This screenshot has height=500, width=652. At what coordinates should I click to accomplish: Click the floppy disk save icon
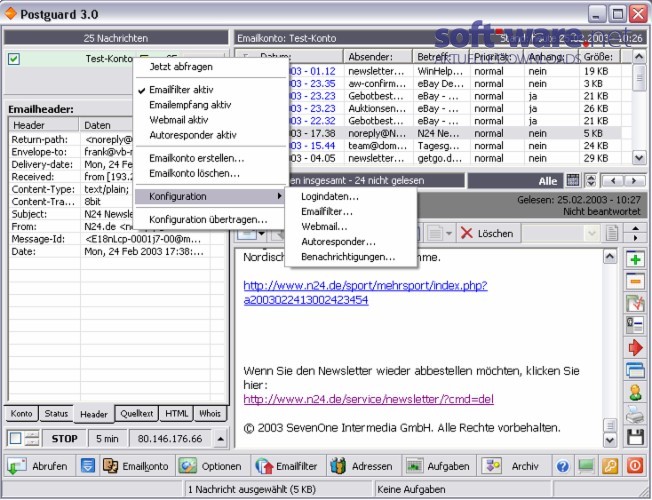[635, 437]
